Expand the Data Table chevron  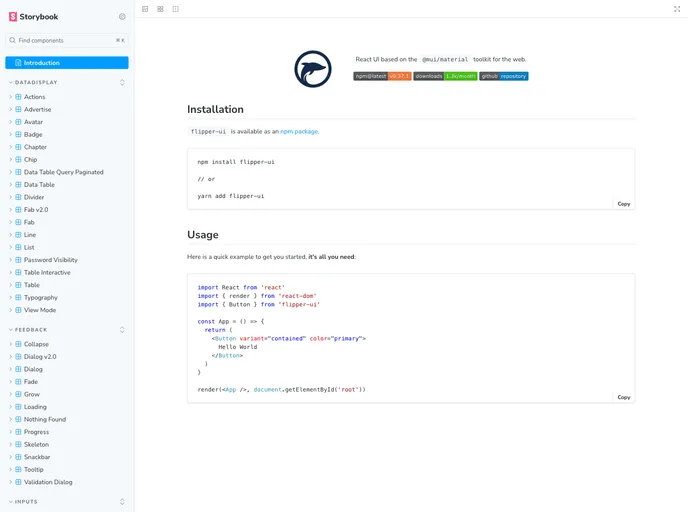11,185
